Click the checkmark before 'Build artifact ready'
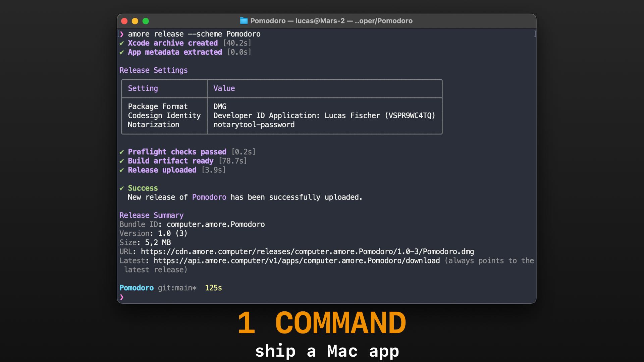644x362 pixels. (x=122, y=161)
